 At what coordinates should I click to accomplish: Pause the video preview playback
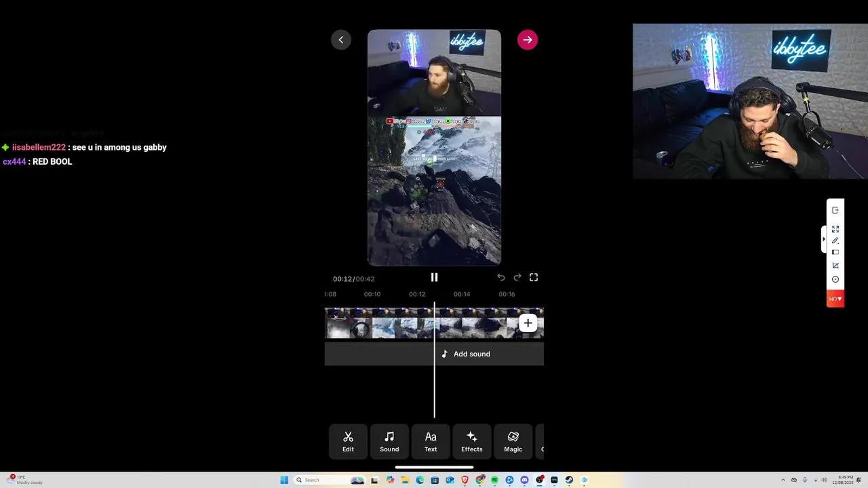point(434,277)
